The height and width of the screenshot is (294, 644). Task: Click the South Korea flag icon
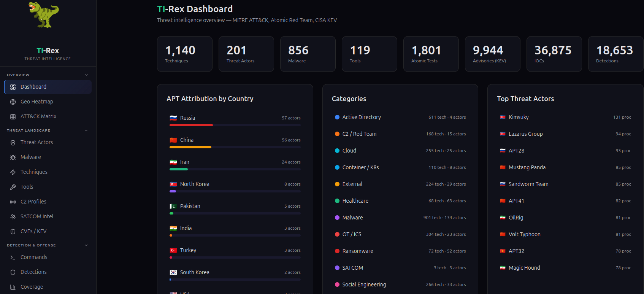(x=173, y=272)
